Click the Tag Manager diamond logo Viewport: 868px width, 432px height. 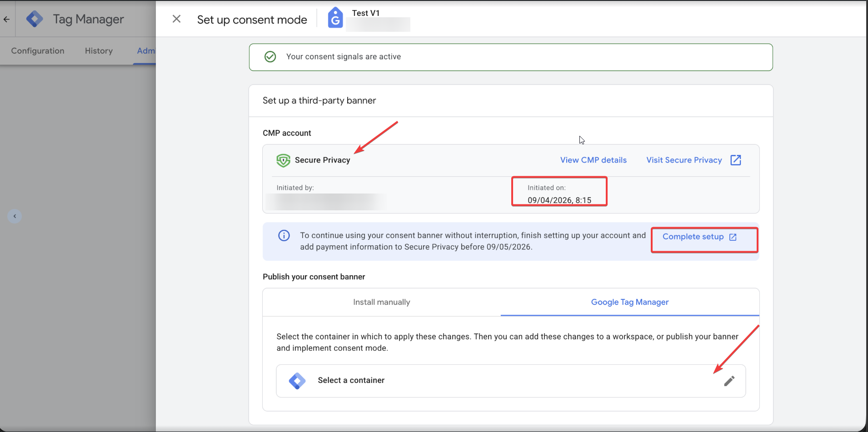[35, 19]
